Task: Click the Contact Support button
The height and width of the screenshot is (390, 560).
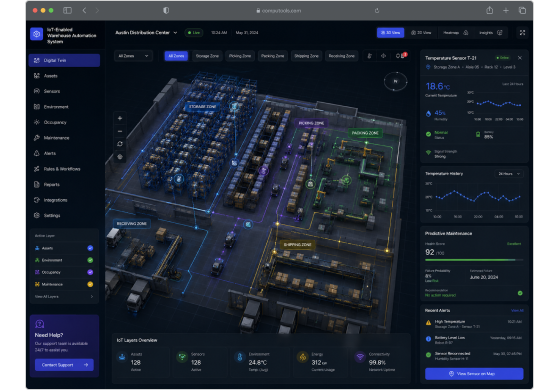Action: point(64,365)
